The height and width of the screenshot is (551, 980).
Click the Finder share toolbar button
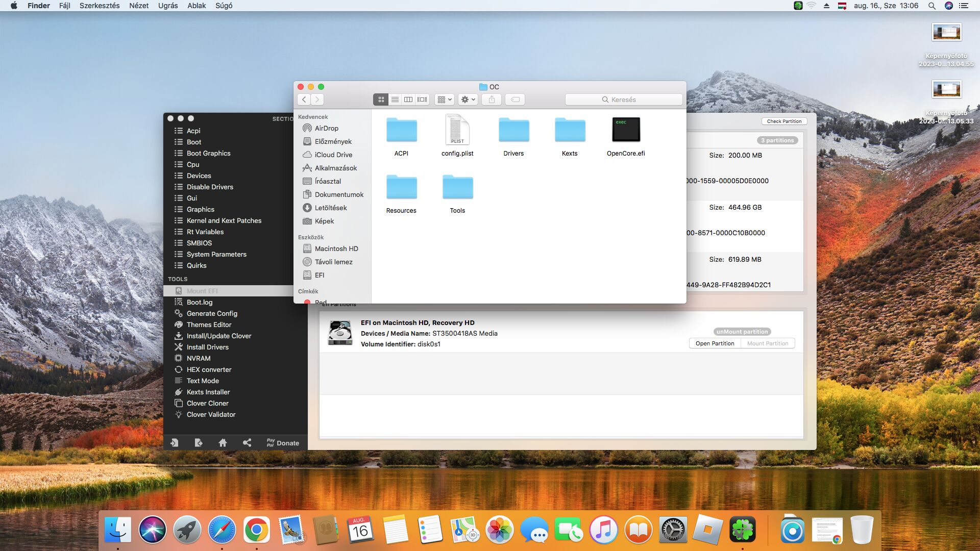tap(492, 99)
